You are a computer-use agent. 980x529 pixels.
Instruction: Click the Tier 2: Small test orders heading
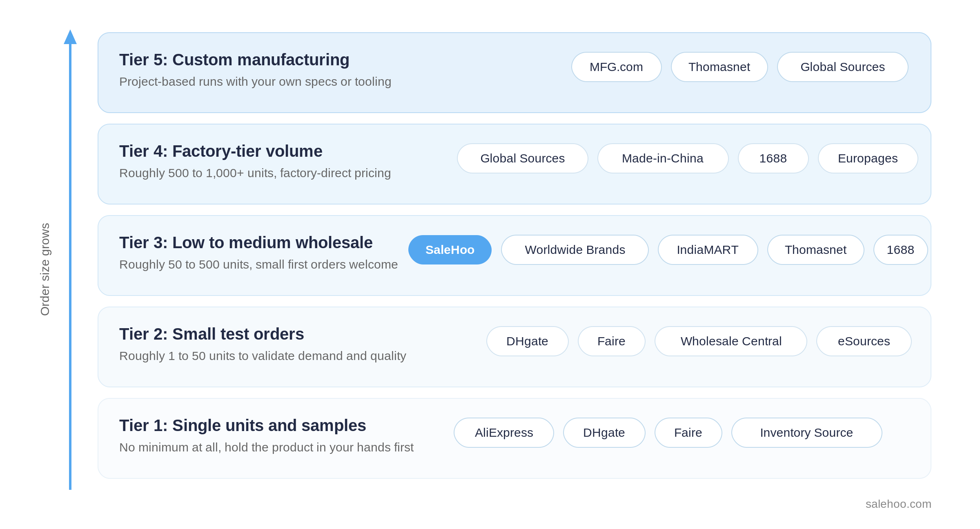[212, 334]
